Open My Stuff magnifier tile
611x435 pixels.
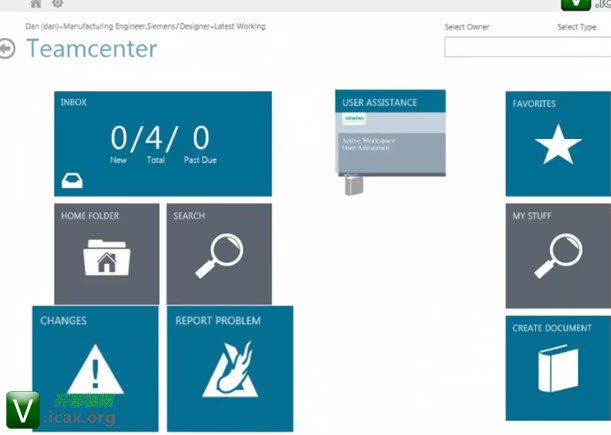point(558,256)
